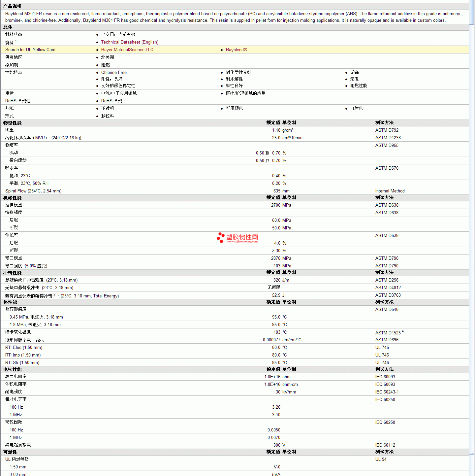Select the tensile modulus value '2700'

(x=276, y=205)
